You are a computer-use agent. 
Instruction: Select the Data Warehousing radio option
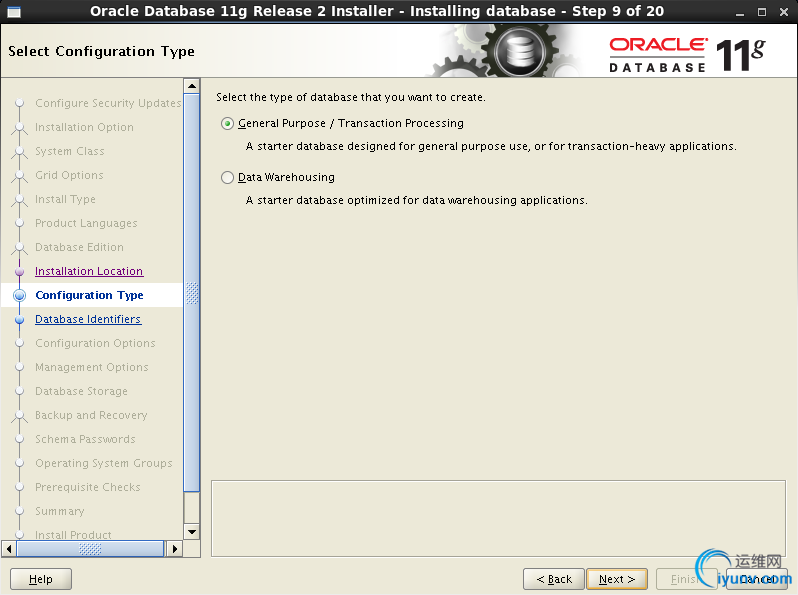click(227, 178)
